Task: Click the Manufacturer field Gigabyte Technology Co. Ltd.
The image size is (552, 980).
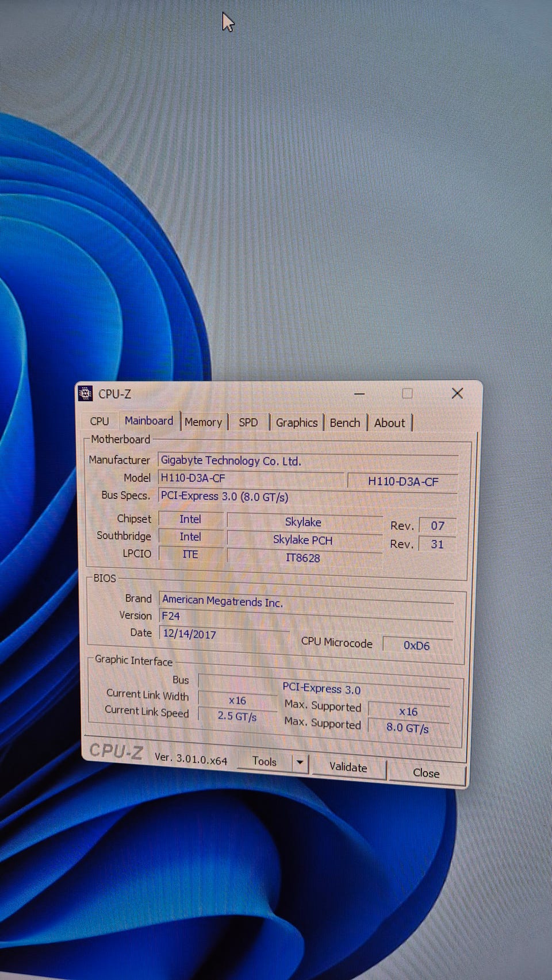Action: click(308, 461)
